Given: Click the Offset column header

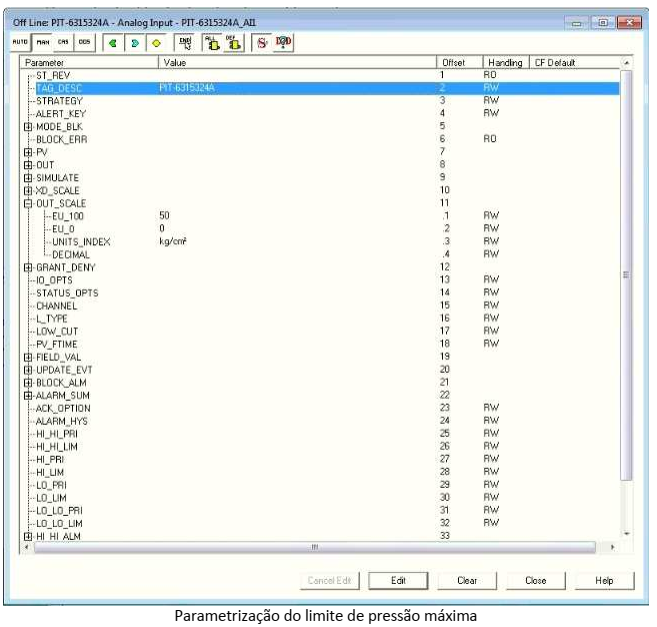Looking at the screenshot, I should tap(460, 62).
